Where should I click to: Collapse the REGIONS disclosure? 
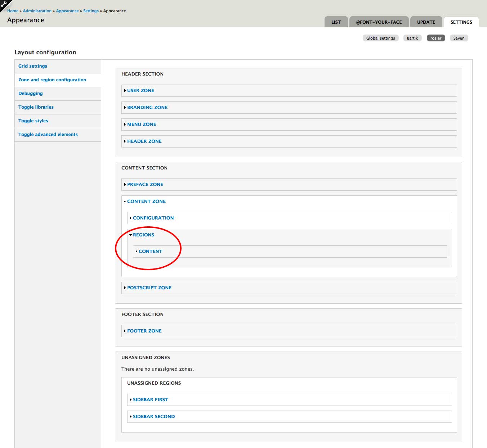143,235
